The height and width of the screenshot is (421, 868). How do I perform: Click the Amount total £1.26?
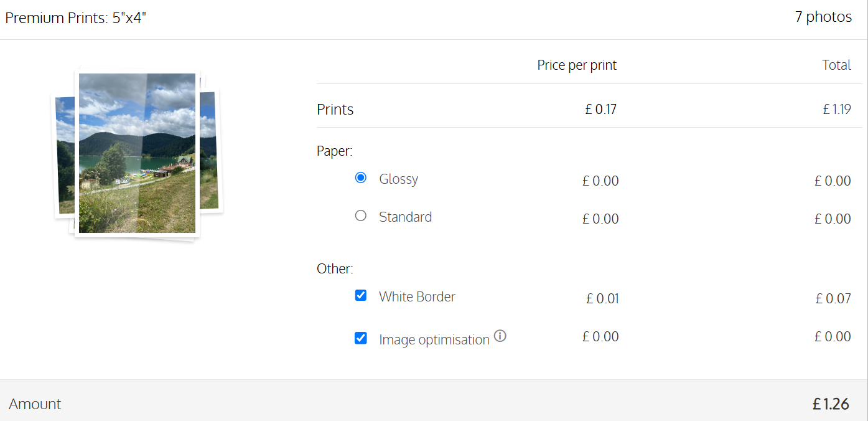click(x=831, y=404)
